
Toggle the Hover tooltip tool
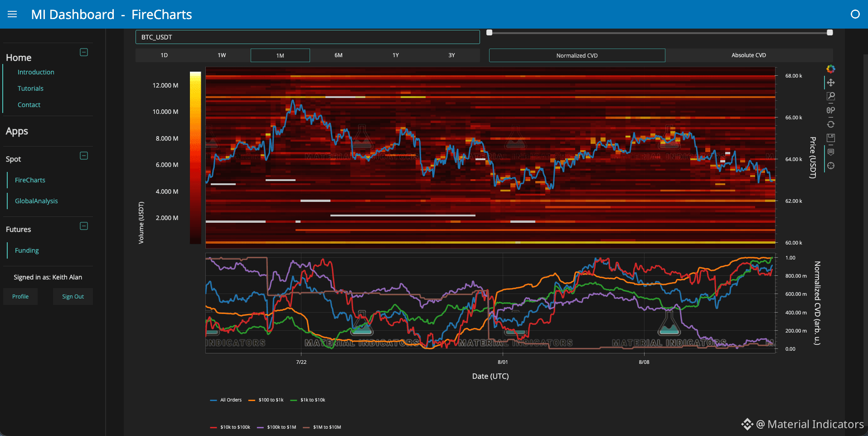coord(830,152)
